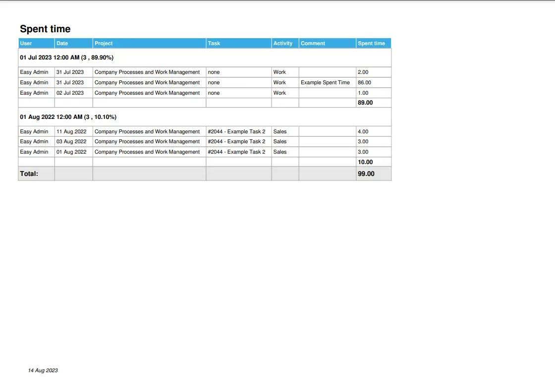This screenshot has height=392, width=555.
Task: Click the "Example Spent Time" comment cell
Action: (325, 83)
